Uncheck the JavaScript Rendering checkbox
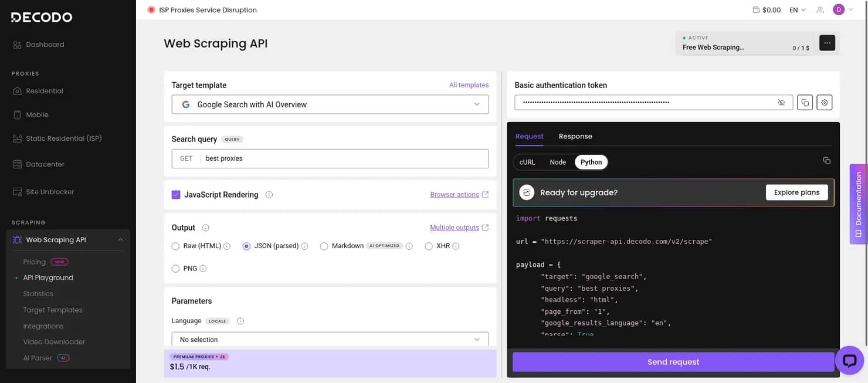The height and width of the screenshot is (383, 868). click(176, 195)
